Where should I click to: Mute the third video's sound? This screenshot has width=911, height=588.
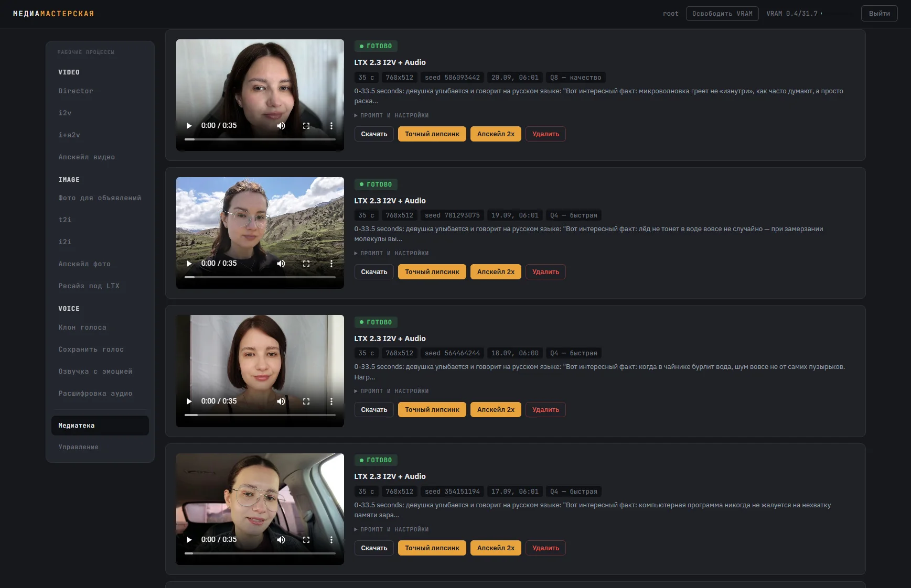tap(281, 401)
